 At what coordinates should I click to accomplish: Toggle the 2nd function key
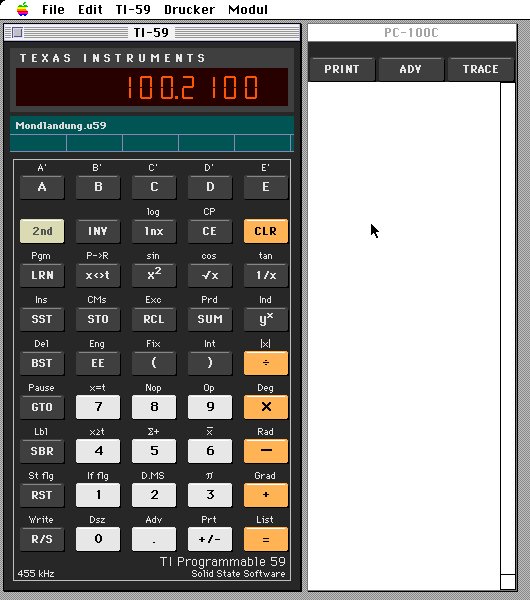42,231
